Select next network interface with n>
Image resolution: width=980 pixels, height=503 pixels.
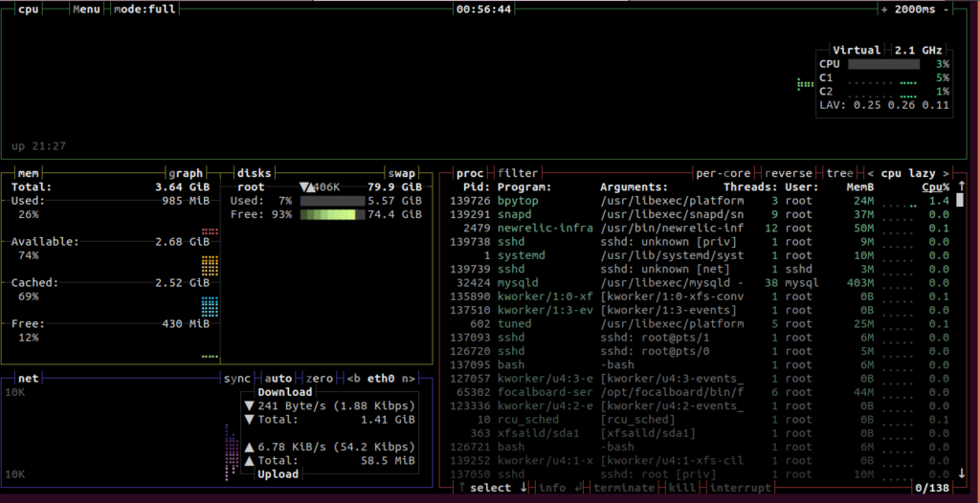click(x=409, y=379)
